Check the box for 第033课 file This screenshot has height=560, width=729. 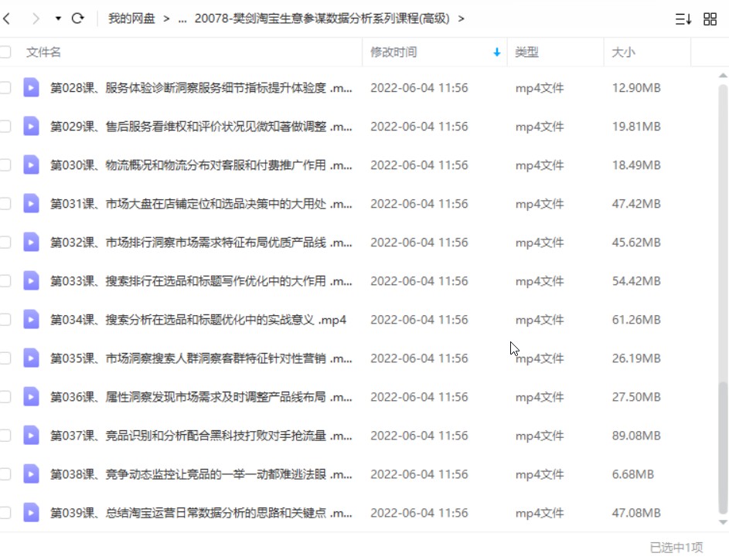pos(5,281)
